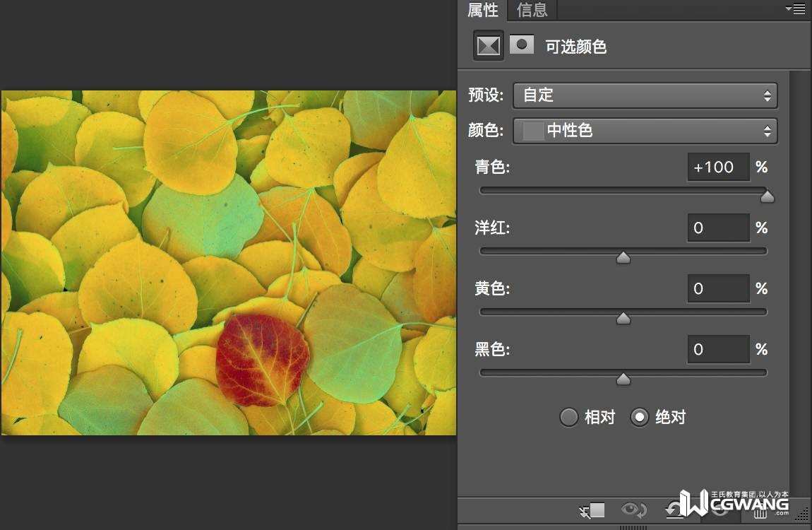This screenshot has width=812, height=530.
Task: Focus the 洋红 percentage value field
Action: click(718, 228)
